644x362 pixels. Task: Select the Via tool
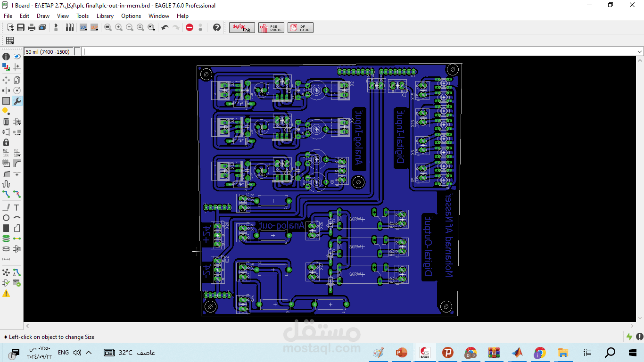coord(6,239)
